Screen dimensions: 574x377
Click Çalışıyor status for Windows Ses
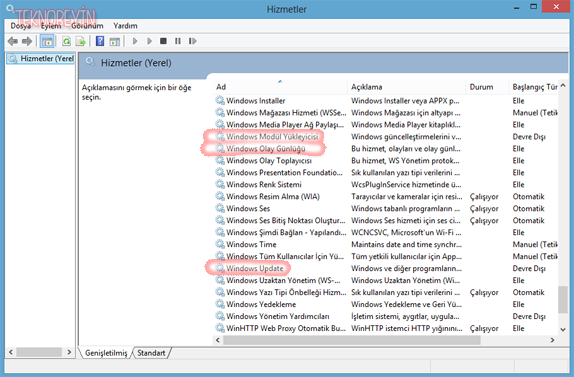484,208
